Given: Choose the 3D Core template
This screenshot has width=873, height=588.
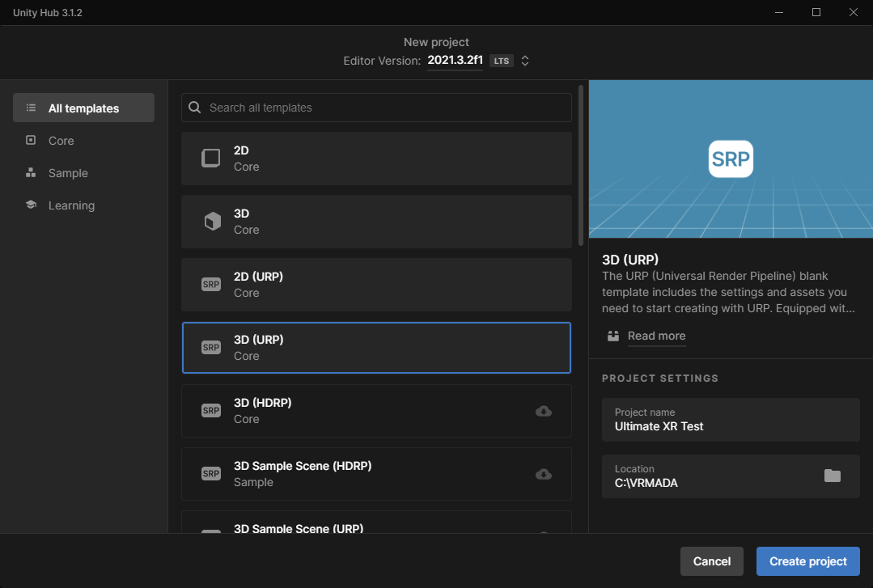Looking at the screenshot, I should click(x=376, y=221).
